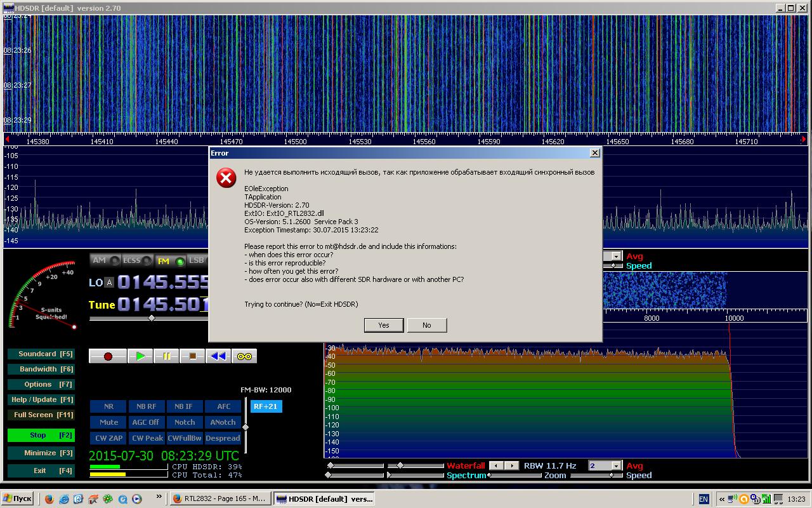Click the network connection tray icon
The image size is (812, 508).
pyautogui.click(x=733, y=499)
